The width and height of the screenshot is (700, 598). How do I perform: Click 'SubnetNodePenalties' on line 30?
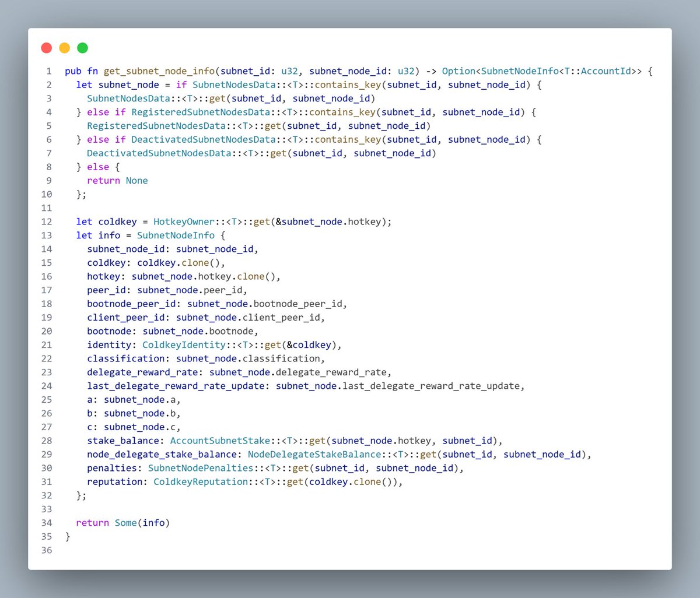pos(201,468)
